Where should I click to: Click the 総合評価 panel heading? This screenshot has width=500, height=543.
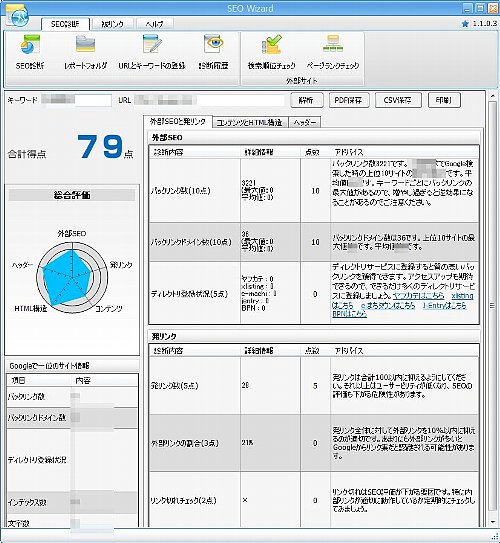click(72, 195)
